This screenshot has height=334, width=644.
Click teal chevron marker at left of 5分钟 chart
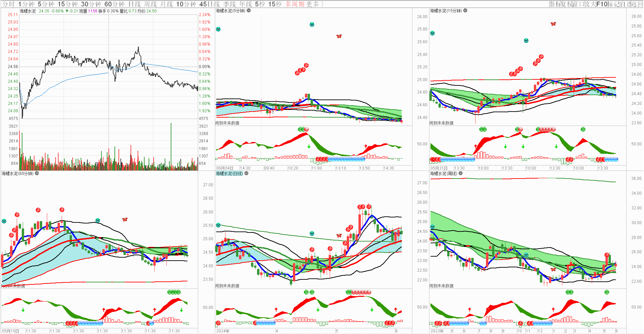pyautogui.click(x=218, y=29)
